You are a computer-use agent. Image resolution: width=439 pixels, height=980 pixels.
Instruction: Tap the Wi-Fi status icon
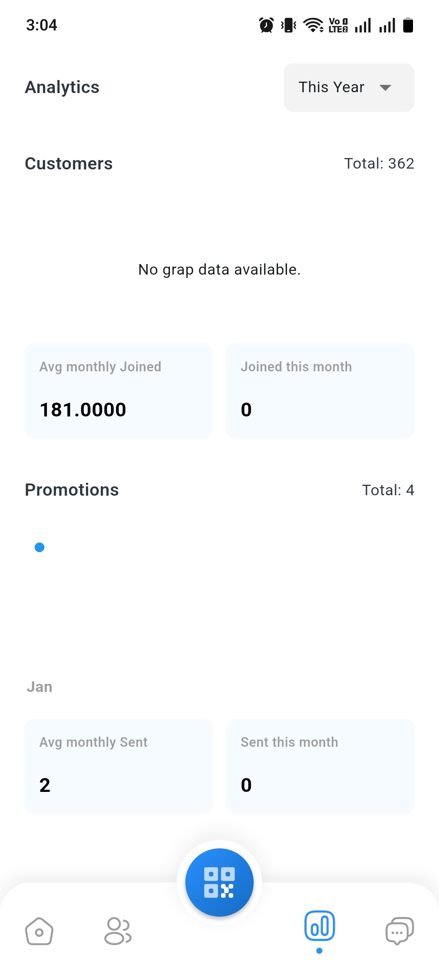pyautogui.click(x=313, y=25)
